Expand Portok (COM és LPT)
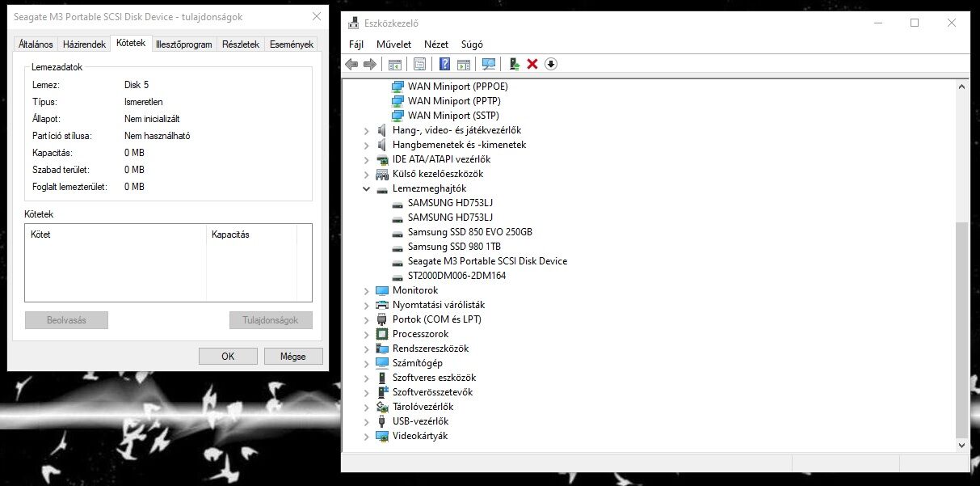 [367, 319]
